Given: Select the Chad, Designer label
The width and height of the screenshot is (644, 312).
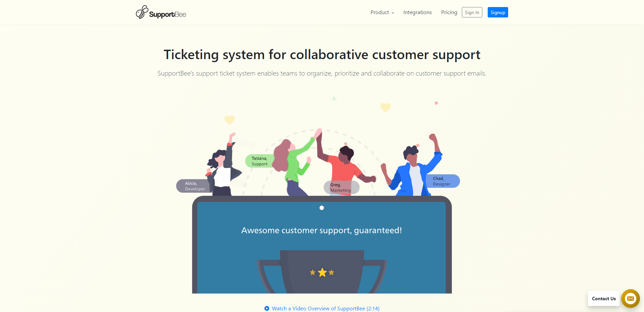Looking at the screenshot, I should [442, 181].
